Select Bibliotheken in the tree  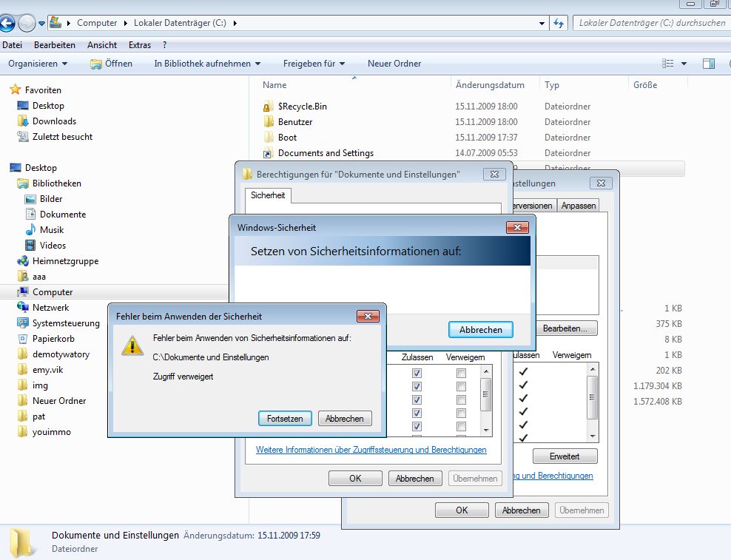coord(56,183)
